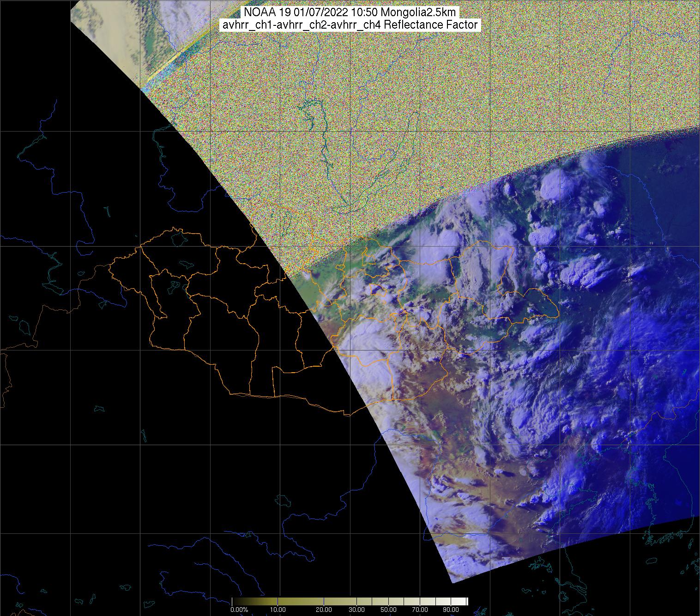Image resolution: width=700 pixels, height=616 pixels.
Task: Pick the darkest left end of colorbar
Action: (234, 601)
